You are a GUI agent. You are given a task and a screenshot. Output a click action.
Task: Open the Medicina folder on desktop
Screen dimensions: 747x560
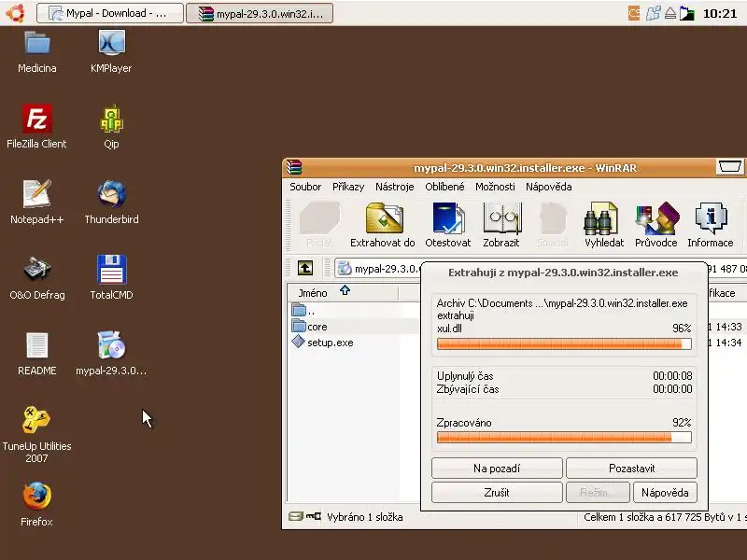point(37,51)
